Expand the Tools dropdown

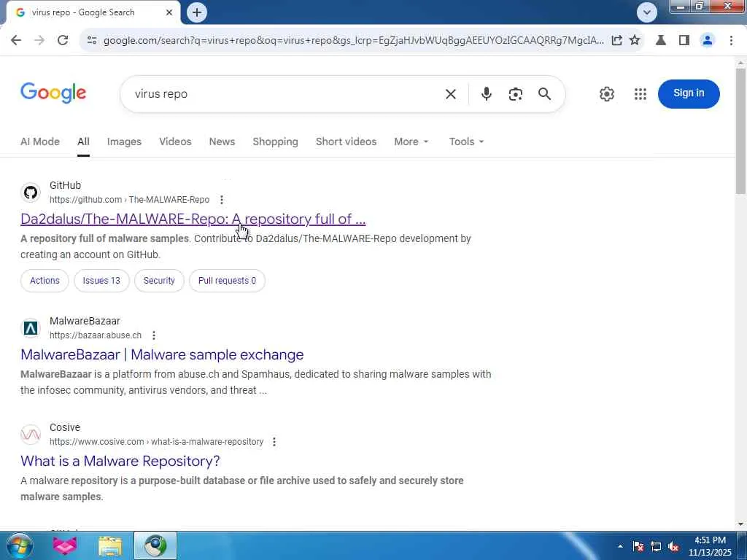[466, 141]
